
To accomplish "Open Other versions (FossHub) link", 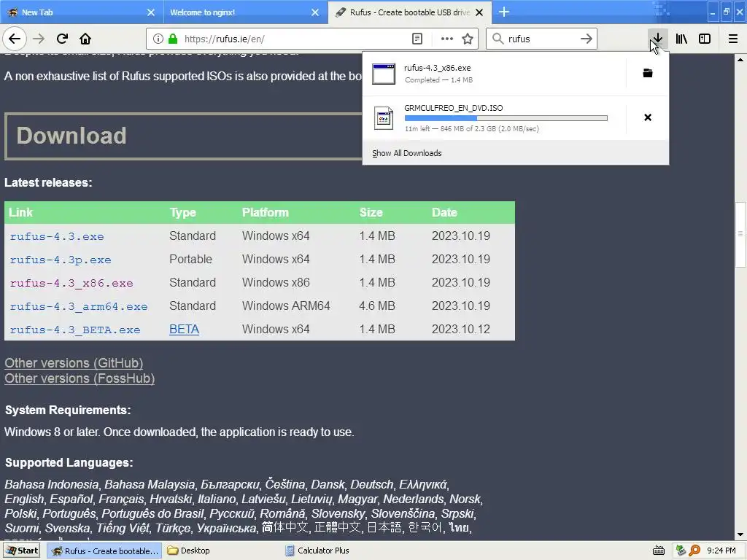I will pos(80,378).
